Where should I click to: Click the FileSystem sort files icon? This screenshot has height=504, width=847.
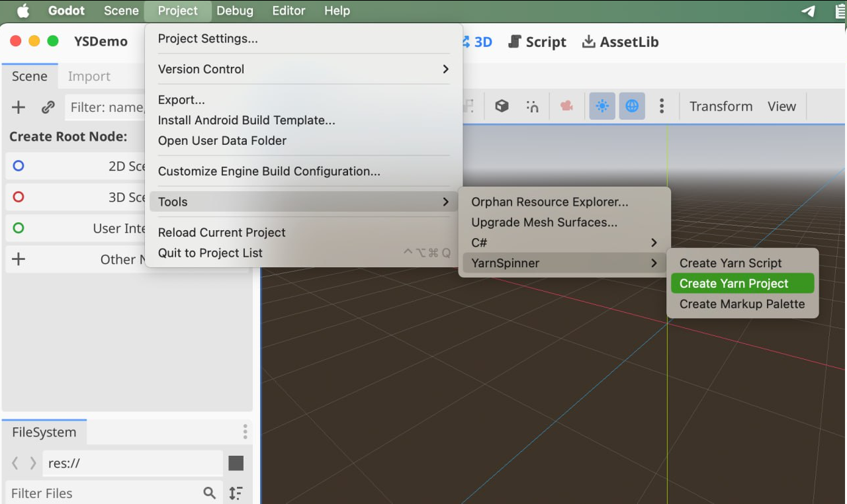point(236,493)
